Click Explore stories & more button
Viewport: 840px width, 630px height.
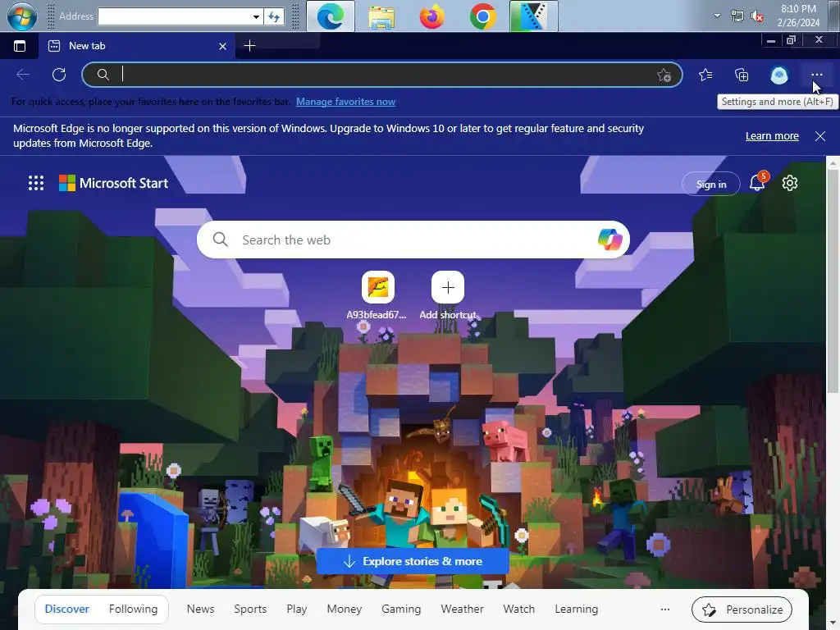click(x=413, y=561)
